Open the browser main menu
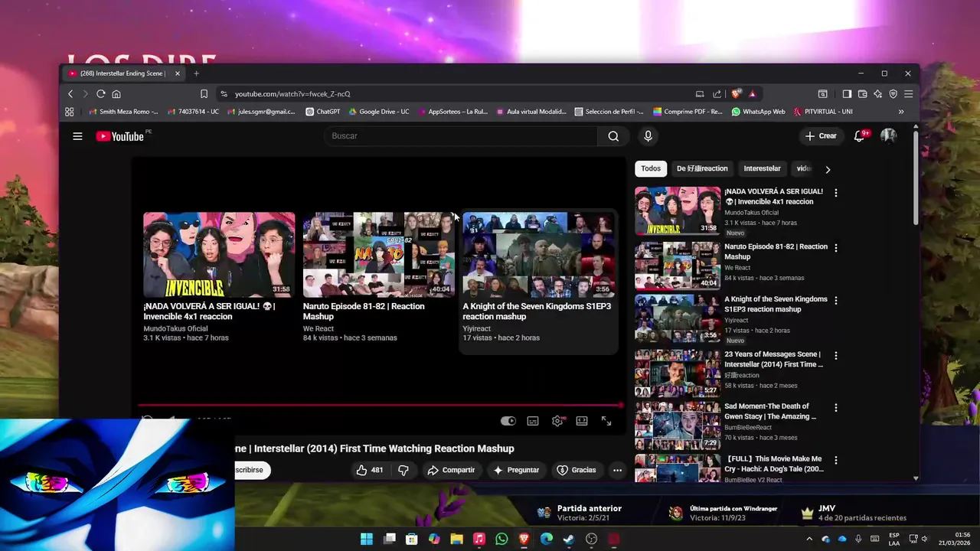This screenshot has height=551, width=980. (x=908, y=93)
